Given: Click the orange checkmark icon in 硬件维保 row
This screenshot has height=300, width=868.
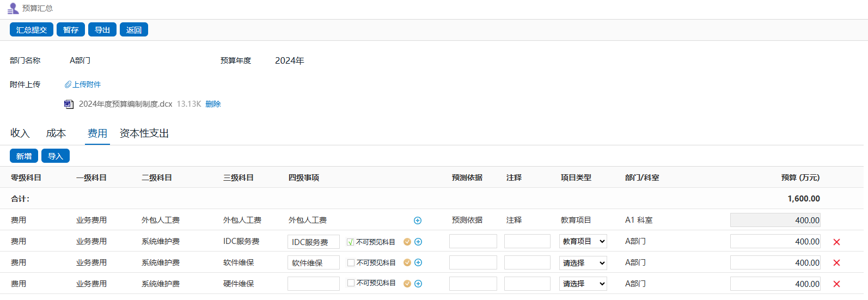Looking at the screenshot, I should pyautogui.click(x=407, y=284).
